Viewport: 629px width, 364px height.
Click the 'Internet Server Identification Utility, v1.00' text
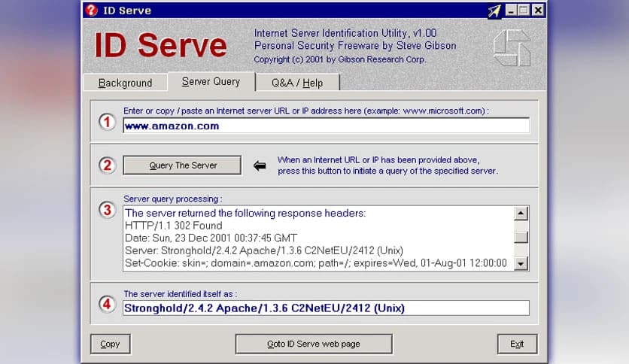pyautogui.click(x=345, y=33)
